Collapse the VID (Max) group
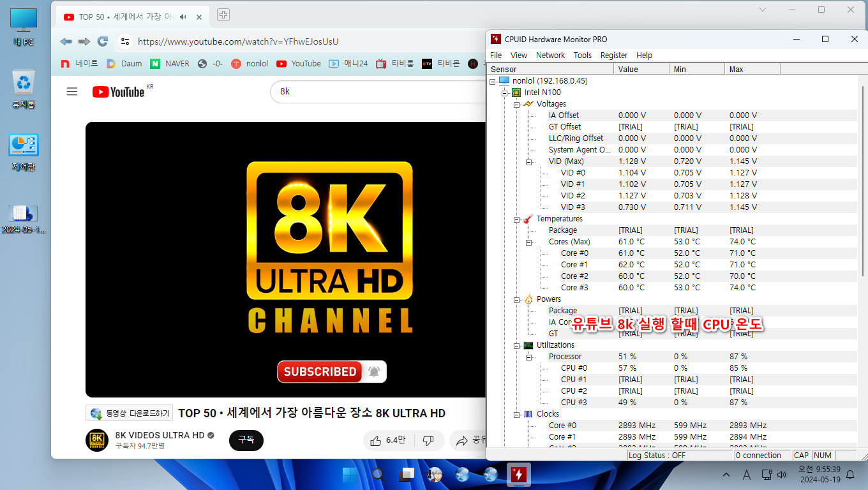This screenshot has height=490, width=868. coord(529,161)
